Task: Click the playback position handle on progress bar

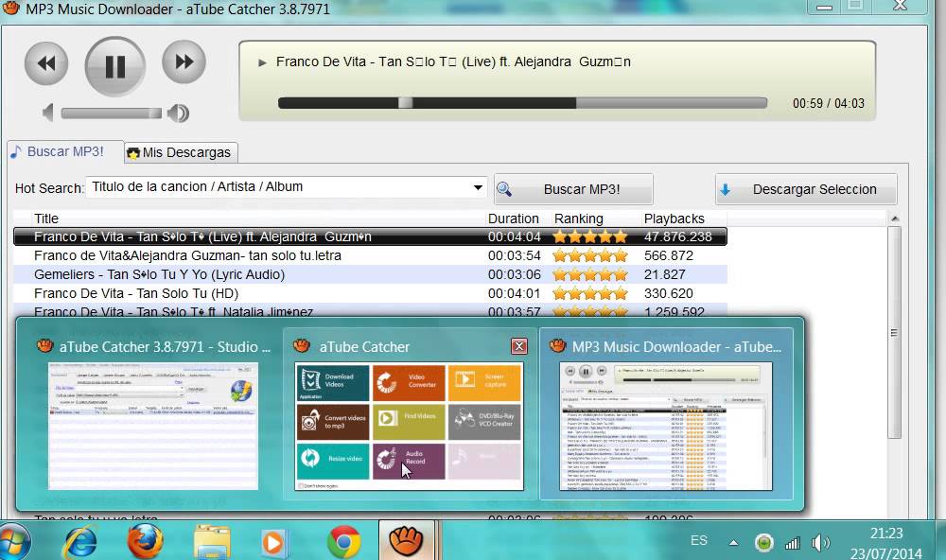Action: pyautogui.click(x=406, y=103)
